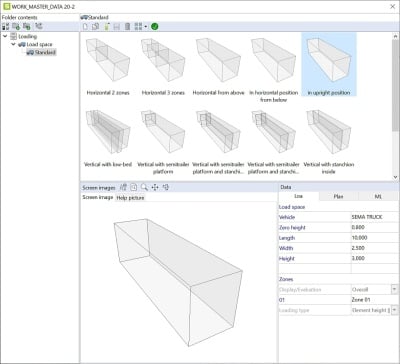
Task: Click the trash Delete icon in toolbar
Action: pos(127,27)
